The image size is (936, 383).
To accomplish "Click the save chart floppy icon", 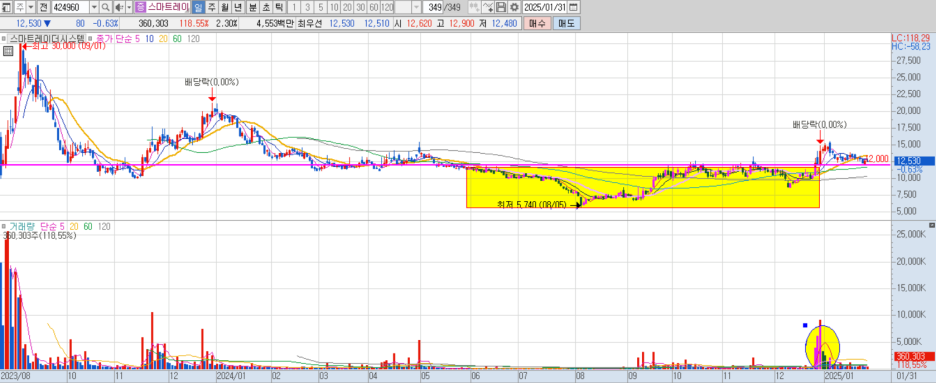I will click(x=501, y=7).
